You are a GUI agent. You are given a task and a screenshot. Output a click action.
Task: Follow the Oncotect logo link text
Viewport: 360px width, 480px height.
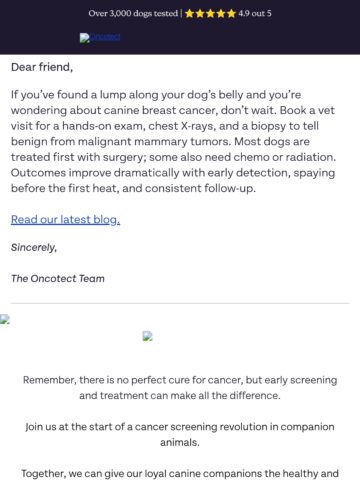[105, 37]
